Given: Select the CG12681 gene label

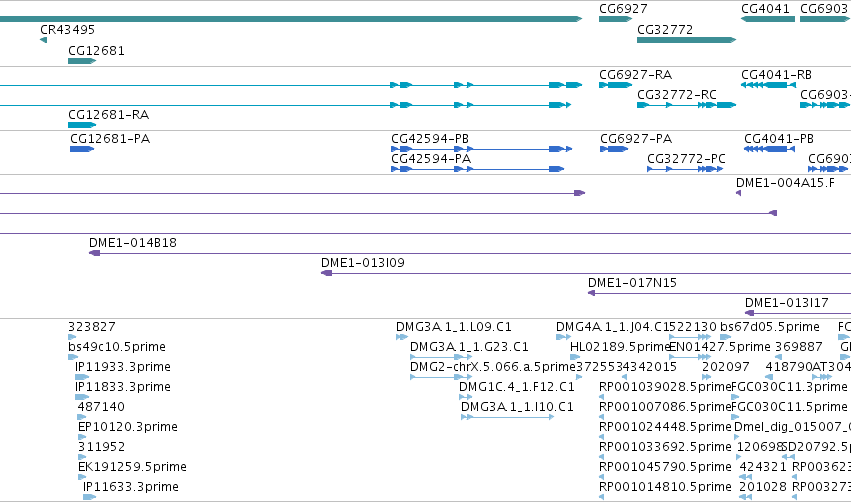Looking at the screenshot, I should click(96, 50).
